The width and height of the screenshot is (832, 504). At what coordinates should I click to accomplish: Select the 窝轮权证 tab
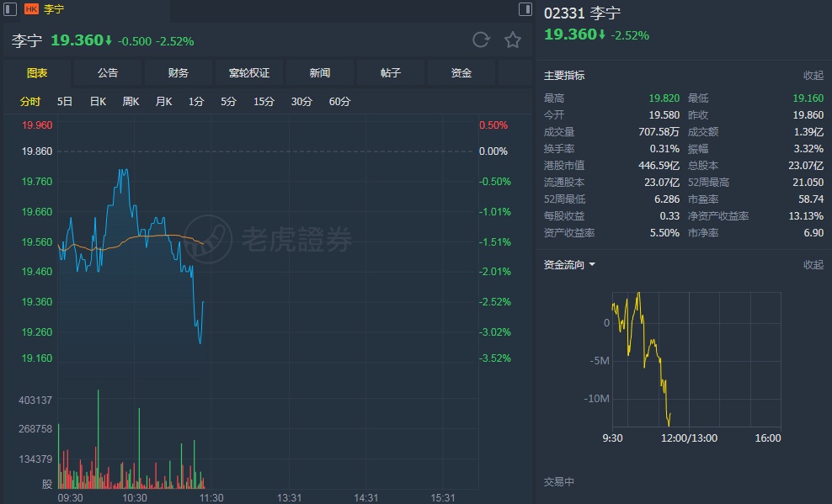pyautogui.click(x=249, y=73)
